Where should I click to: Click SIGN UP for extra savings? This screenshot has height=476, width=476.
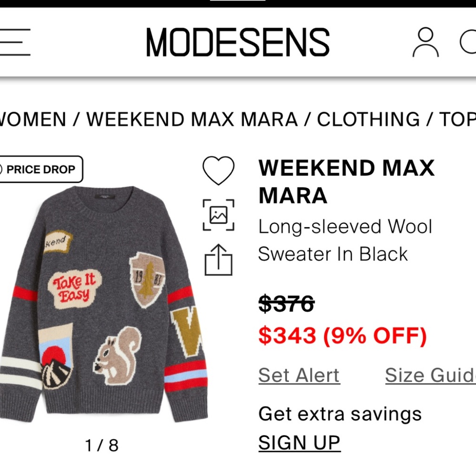[x=299, y=443]
